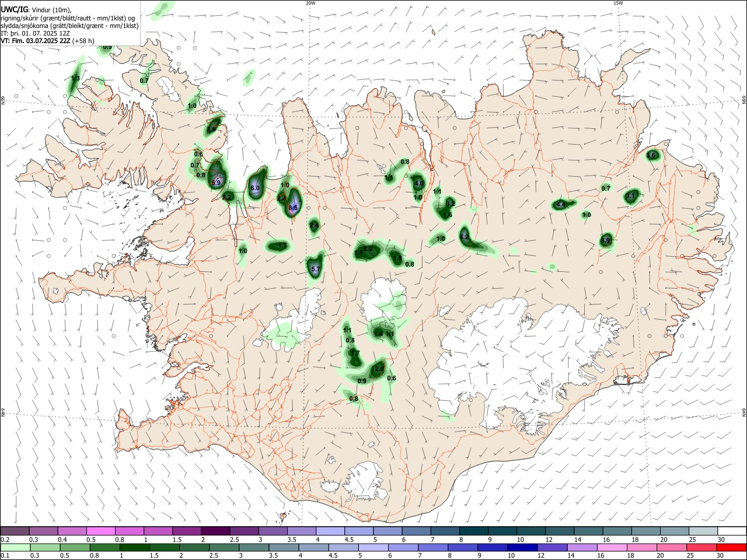Select the 2.2 precipitation value label
The width and height of the screenshot is (747, 560).
pyautogui.click(x=227, y=197)
